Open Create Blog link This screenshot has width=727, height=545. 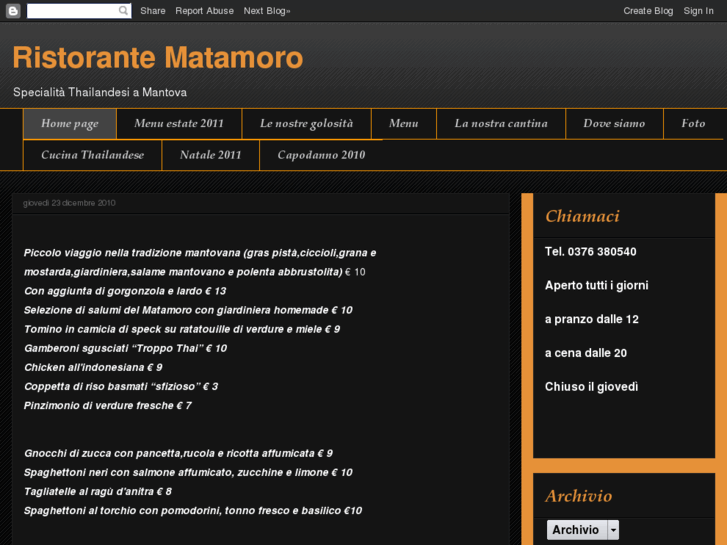click(x=648, y=11)
